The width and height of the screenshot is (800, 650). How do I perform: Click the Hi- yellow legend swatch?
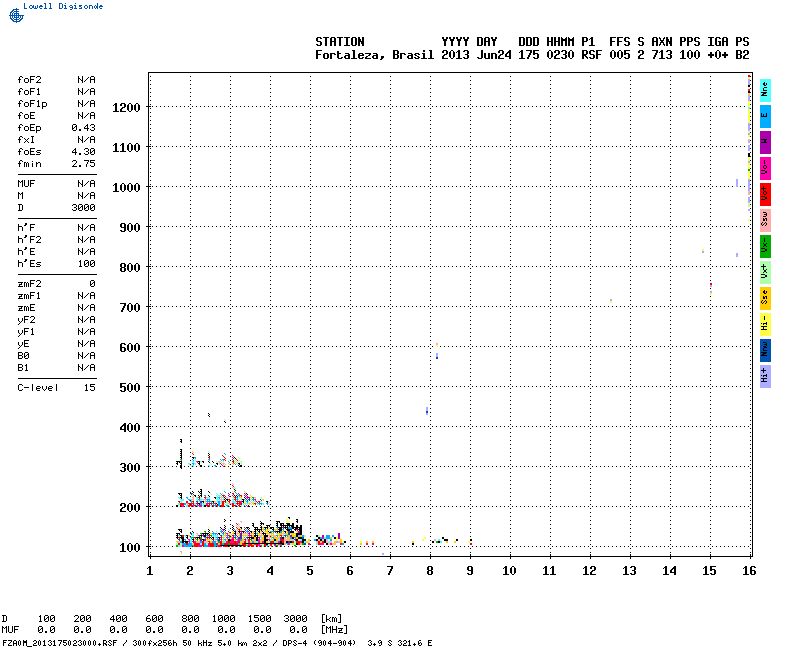point(765,324)
